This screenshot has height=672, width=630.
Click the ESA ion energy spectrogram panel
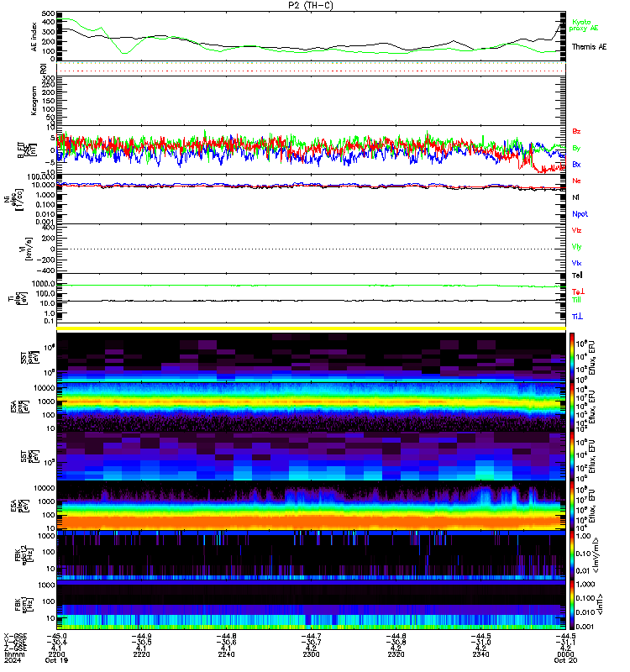311,407
